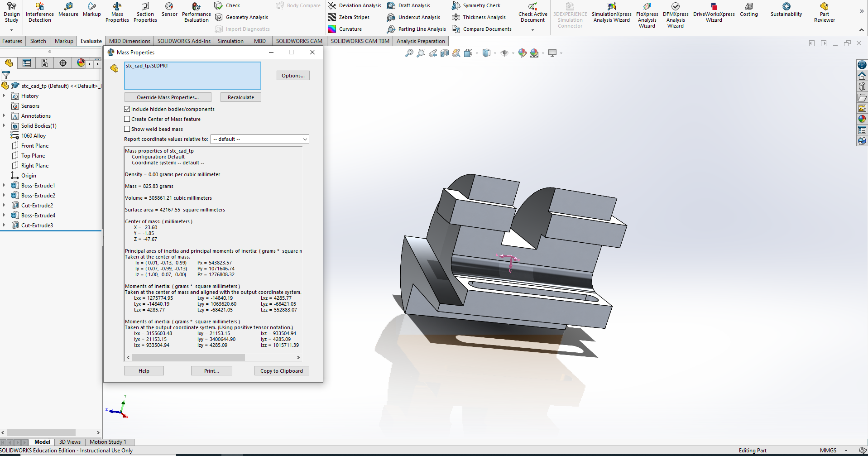Click the Recalculate button
Image resolution: width=868 pixels, height=456 pixels.
click(x=241, y=97)
